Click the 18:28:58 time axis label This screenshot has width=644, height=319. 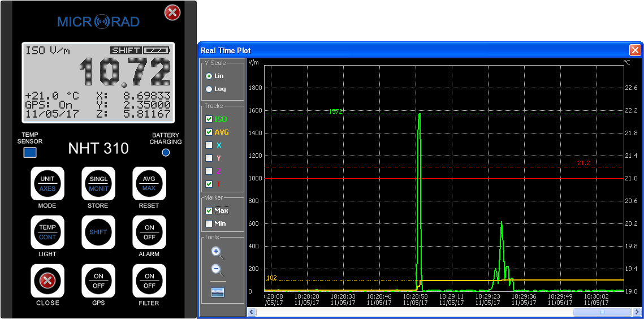click(415, 296)
